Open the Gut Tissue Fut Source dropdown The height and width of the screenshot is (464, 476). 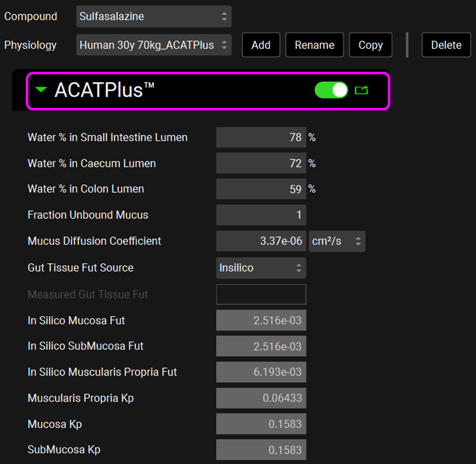(x=261, y=268)
